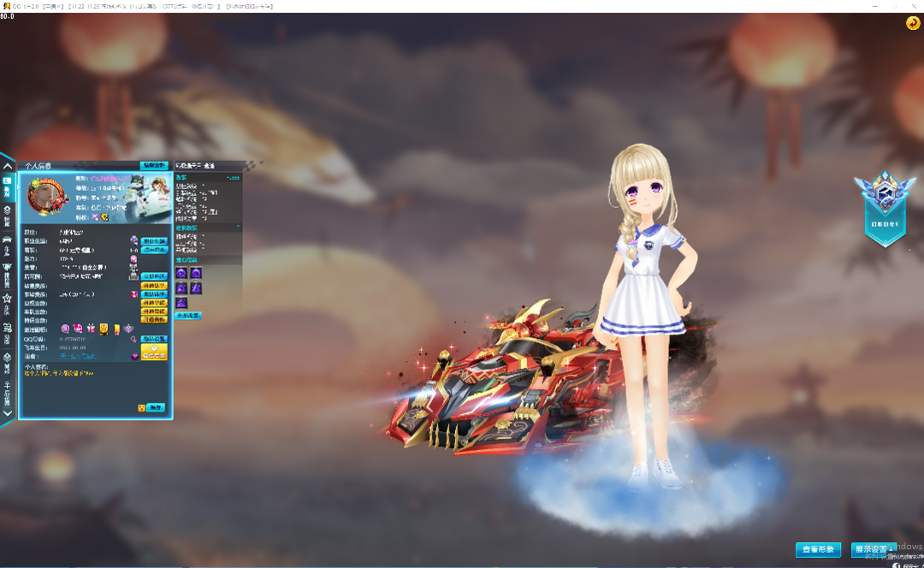
Task: Click the first purple privilege icon under the profile
Action: pyautogui.click(x=96, y=217)
